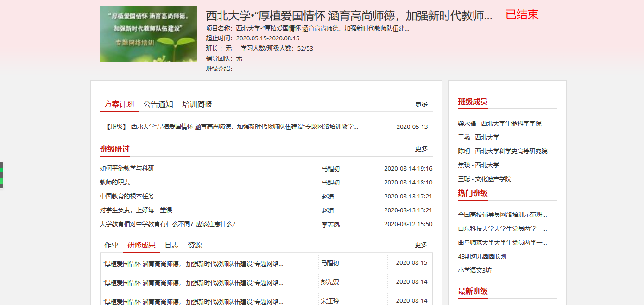This screenshot has width=644, height=305.
Task: Open the 【班级】 专题网络培训教学 plan link
Action: click(x=232, y=127)
